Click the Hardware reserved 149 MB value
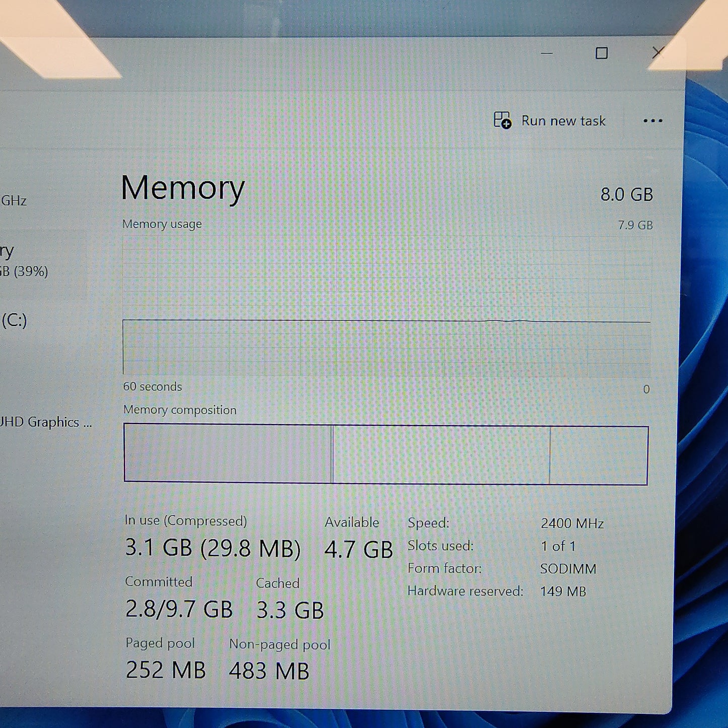728x728 pixels. [563, 591]
